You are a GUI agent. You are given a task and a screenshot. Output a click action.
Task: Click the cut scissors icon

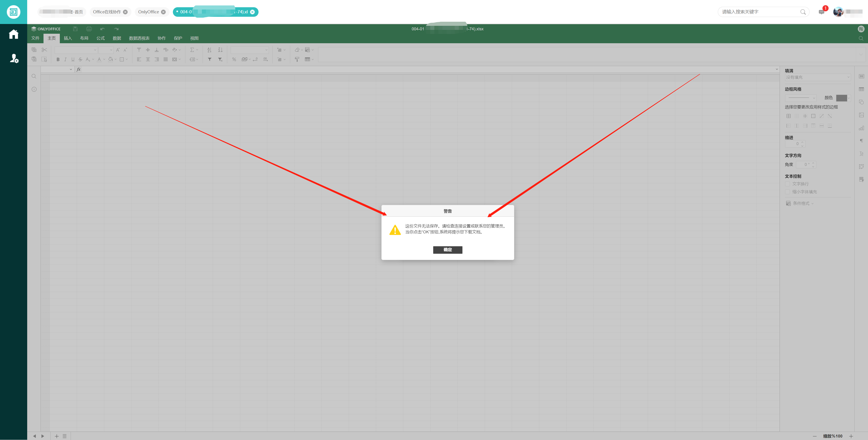(x=44, y=50)
